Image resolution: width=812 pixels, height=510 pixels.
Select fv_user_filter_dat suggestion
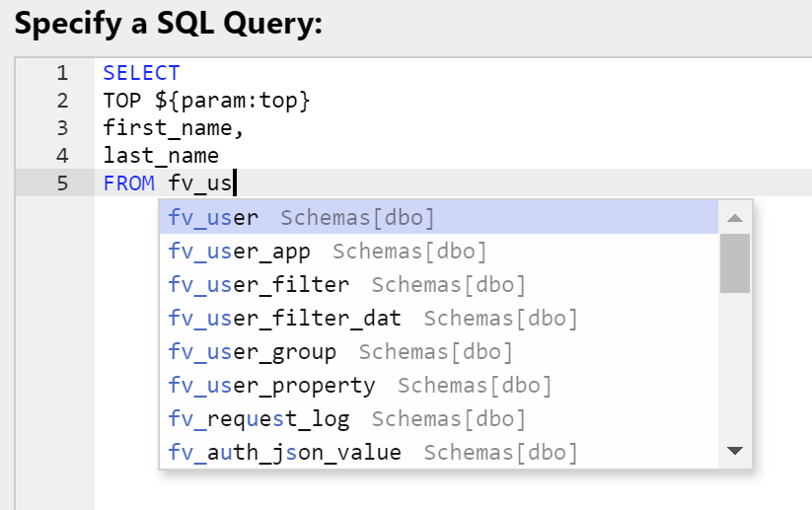[x=439, y=319]
